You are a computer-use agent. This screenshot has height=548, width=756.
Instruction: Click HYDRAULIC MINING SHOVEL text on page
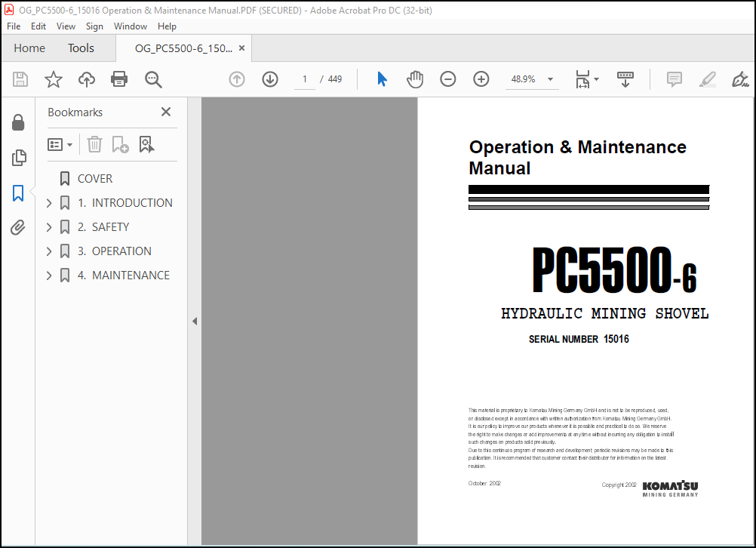point(604,313)
